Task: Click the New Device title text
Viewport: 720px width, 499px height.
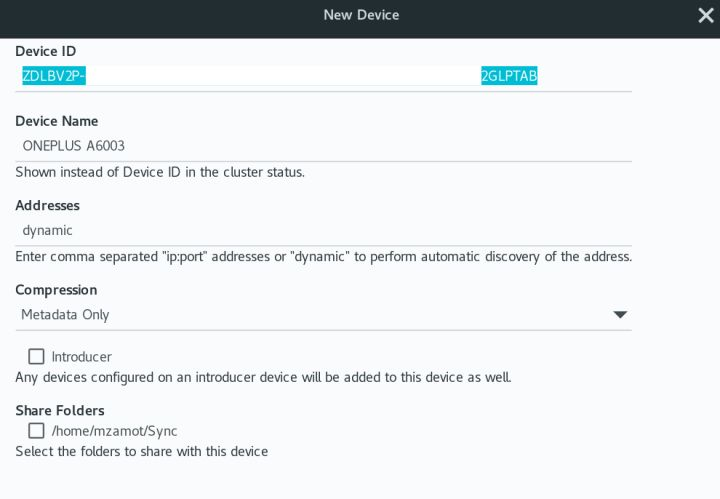Action: [361, 15]
